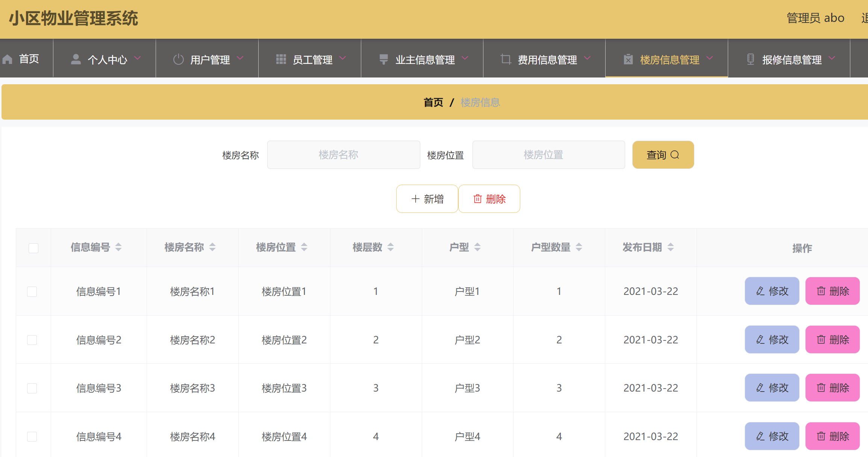
Task: Click the power icon on 用户管理
Action: (178, 58)
